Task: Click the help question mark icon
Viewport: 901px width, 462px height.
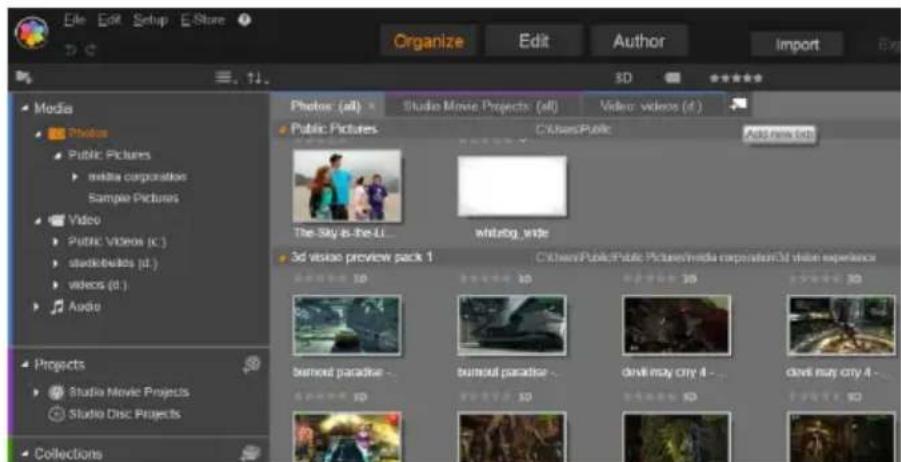Action: tap(244, 20)
